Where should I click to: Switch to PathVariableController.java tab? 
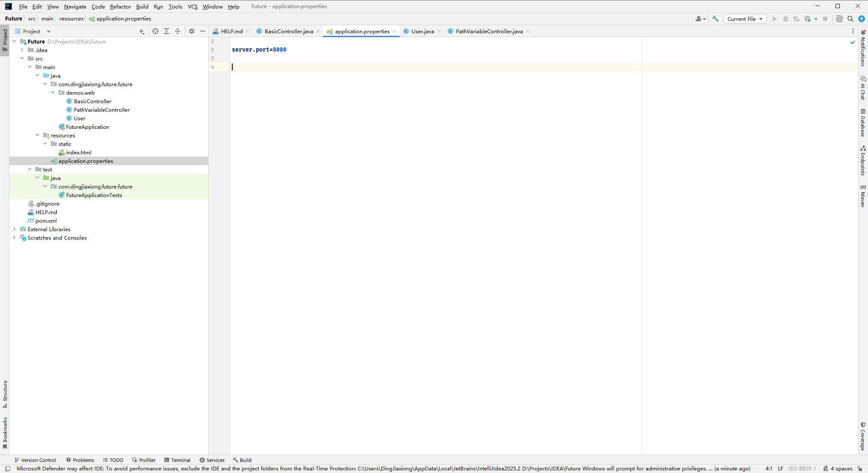tap(489, 31)
